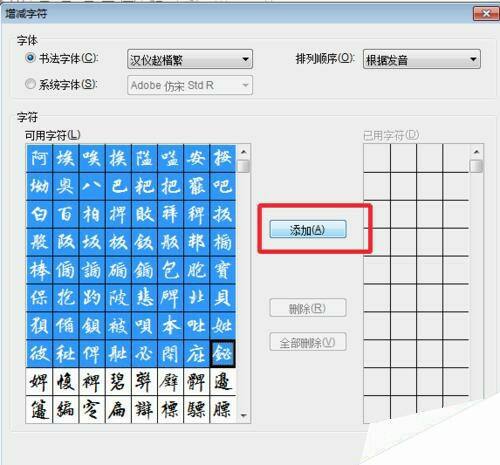
Task: Select the 奥 character cell
Action: pyautogui.click(x=65, y=186)
